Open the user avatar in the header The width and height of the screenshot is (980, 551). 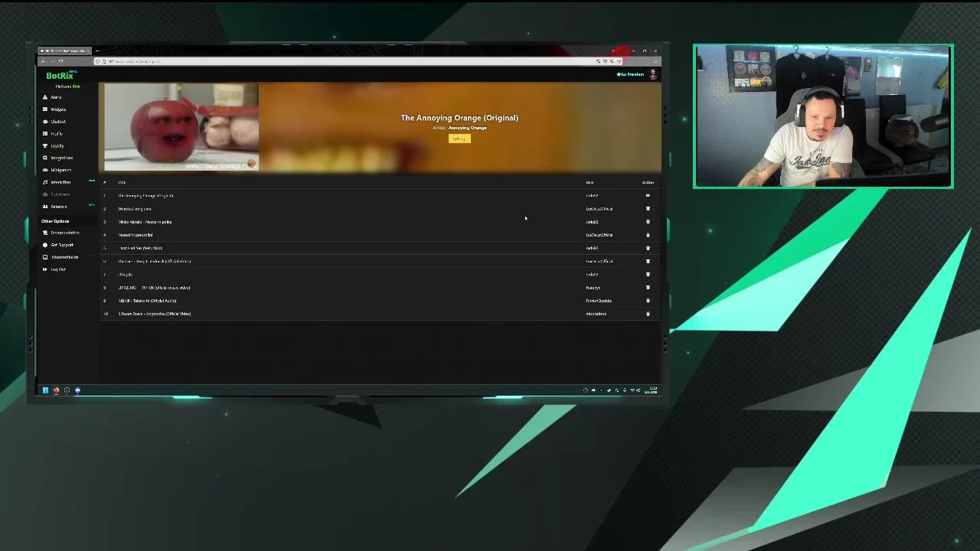pos(653,74)
